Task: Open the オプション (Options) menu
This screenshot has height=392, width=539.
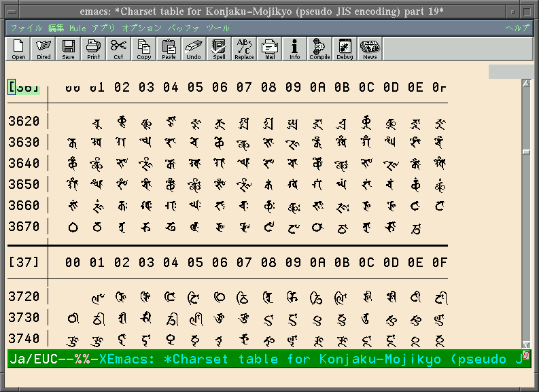Action: tap(141, 28)
